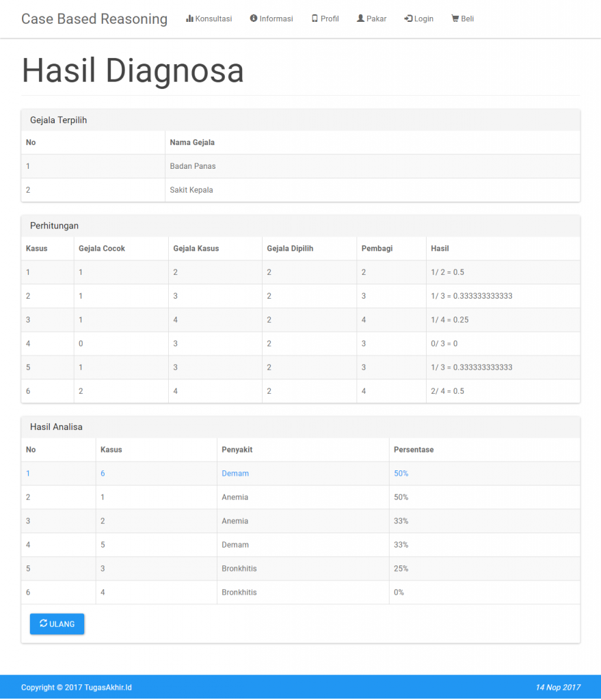Click the Profil phone icon

315,19
